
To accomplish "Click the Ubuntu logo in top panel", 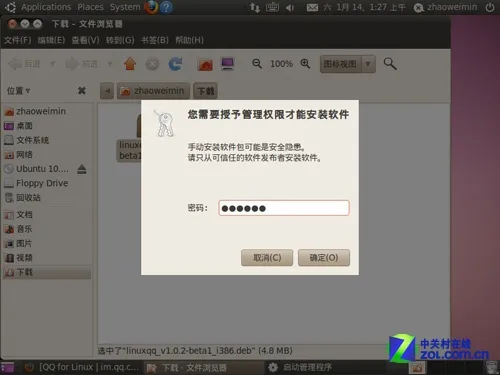I will [10, 7].
